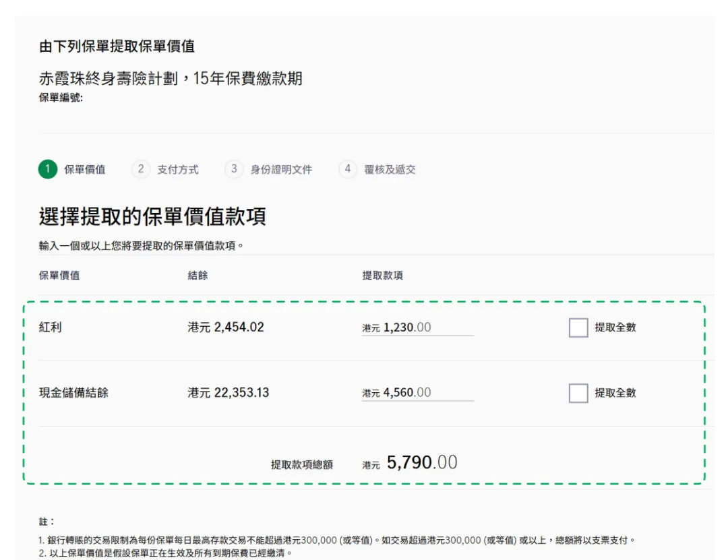This screenshot has width=728, height=560.
Task: Edit the 紅利 withdrawal amount field 1,230.00
Action: point(417,328)
